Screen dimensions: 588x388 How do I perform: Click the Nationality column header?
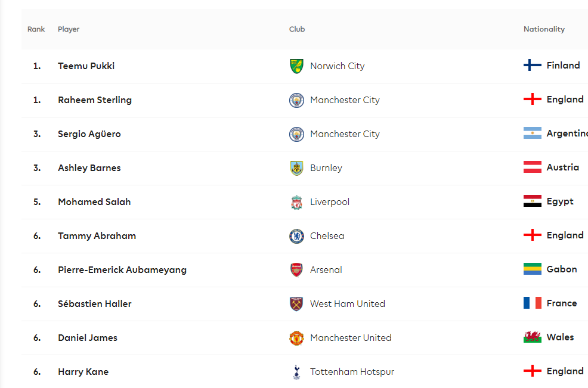pyautogui.click(x=544, y=29)
